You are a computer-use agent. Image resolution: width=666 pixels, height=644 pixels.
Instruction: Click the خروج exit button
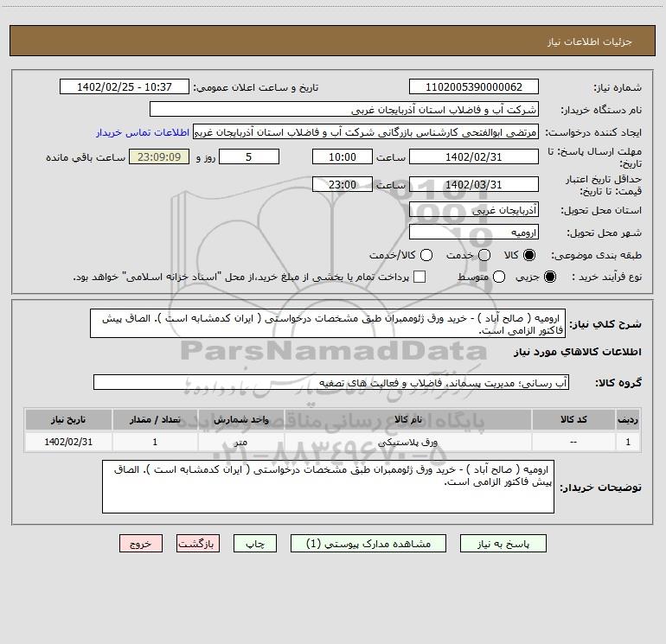point(141,544)
